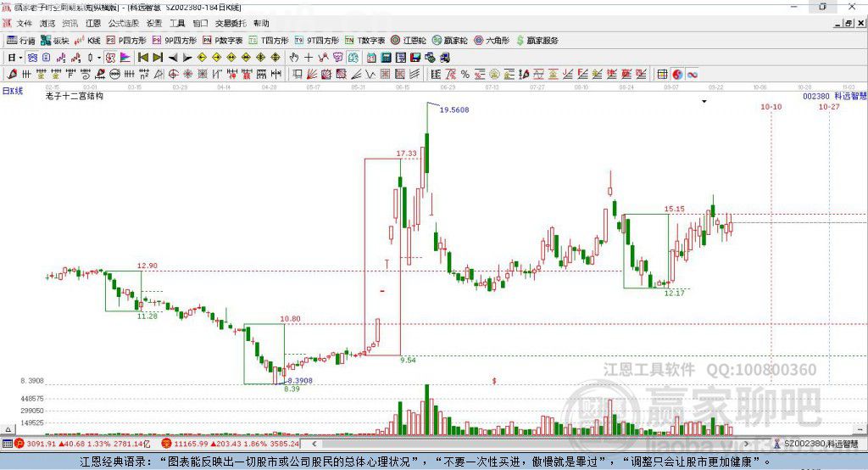This screenshot has height=470, width=868.
Task: Click the up triangle at chart bottom-left
Action: (8, 429)
